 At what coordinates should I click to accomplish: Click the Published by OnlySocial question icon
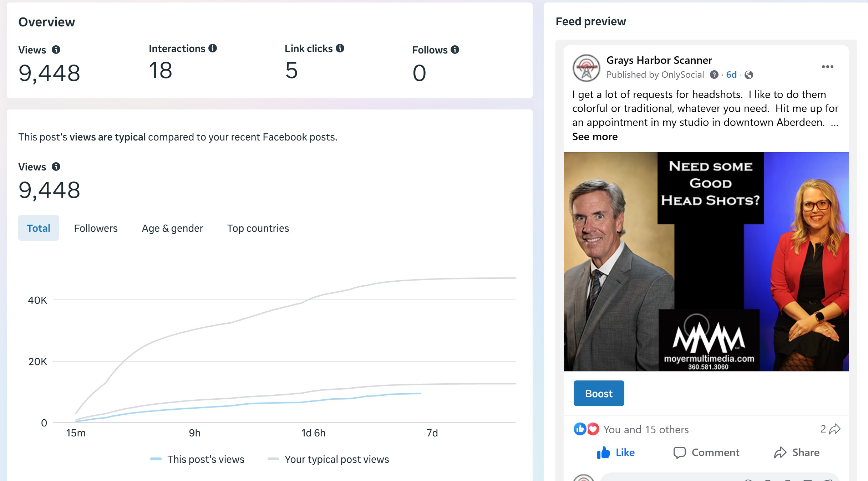(714, 75)
